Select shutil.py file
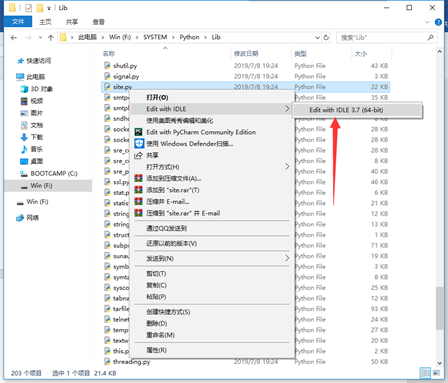The image size is (448, 383). (125, 66)
